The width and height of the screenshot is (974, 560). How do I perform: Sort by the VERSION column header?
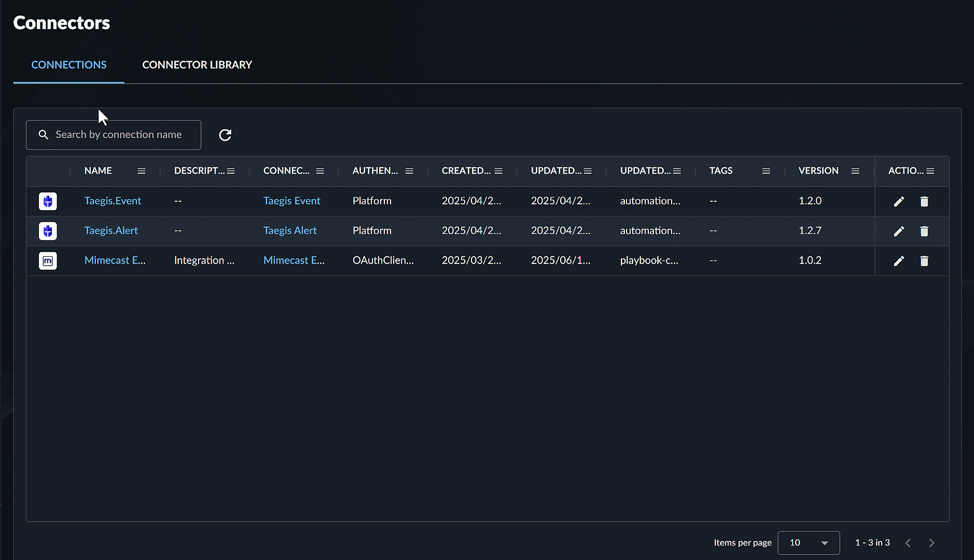click(818, 171)
